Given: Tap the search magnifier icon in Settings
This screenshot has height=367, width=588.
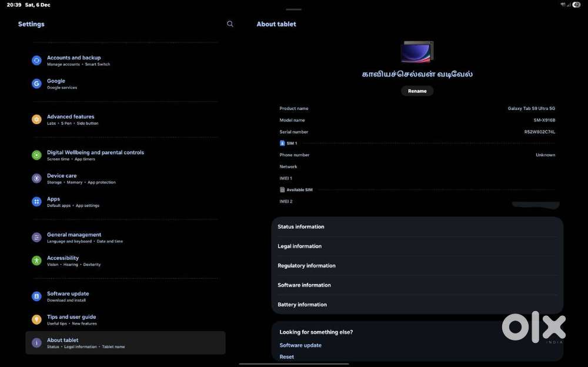Looking at the screenshot, I should click(230, 24).
